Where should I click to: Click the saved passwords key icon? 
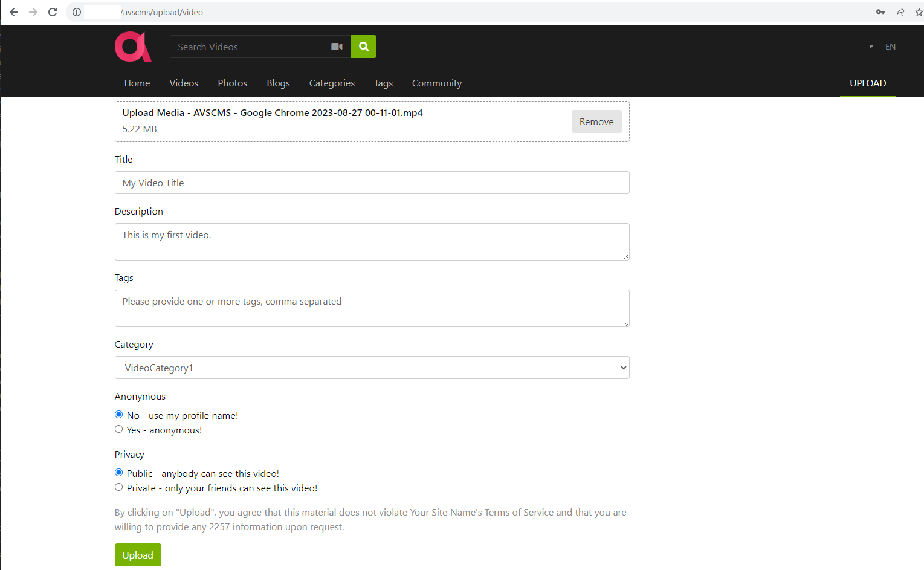click(x=880, y=12)
